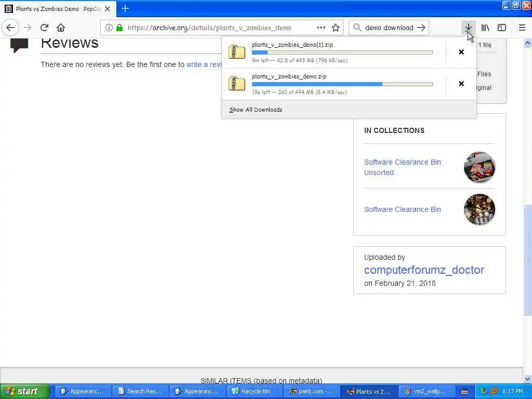This screenshot has width=532, height=399.
Task: Toggle the downloads panel arrow button
Action: point(468,28)
